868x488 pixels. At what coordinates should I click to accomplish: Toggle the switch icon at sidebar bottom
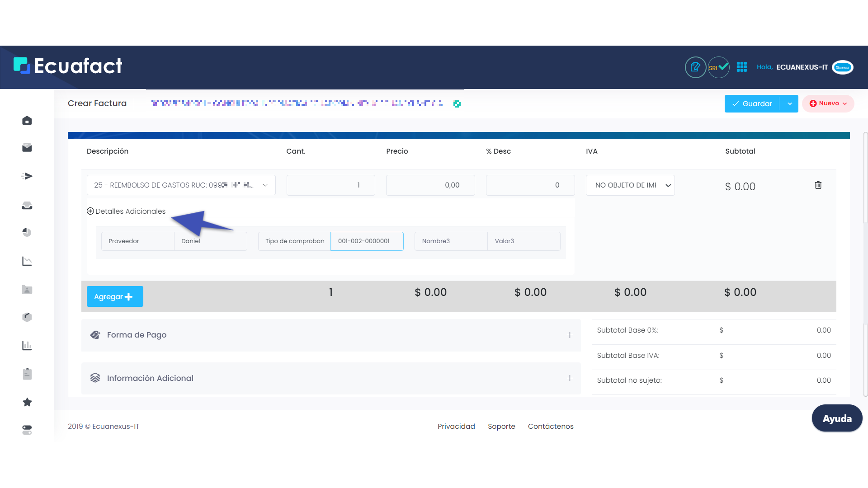[27, 430]
